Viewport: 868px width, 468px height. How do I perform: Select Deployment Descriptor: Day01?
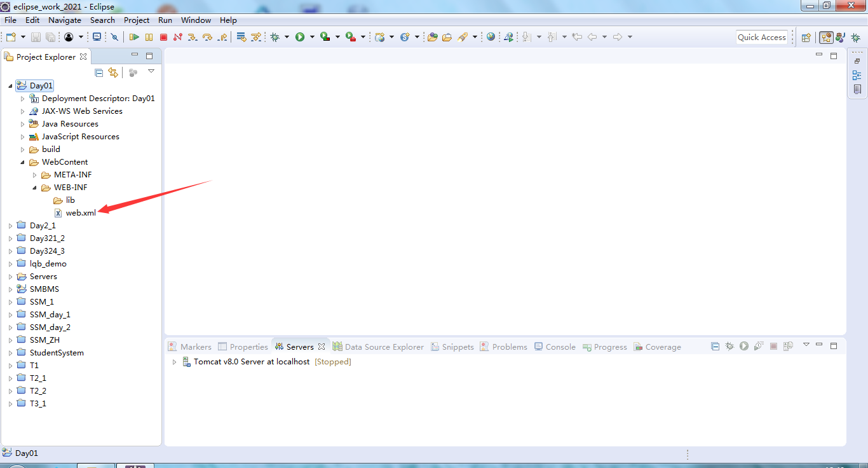coord(98,99)
